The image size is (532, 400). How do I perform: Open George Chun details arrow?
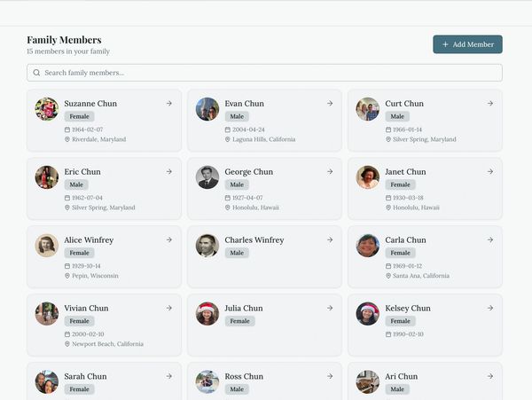point(329,172)
